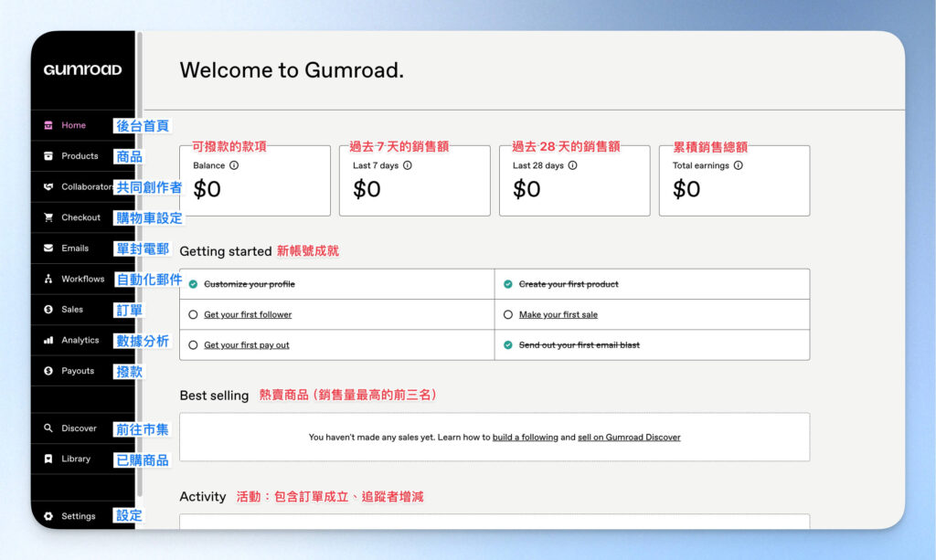
Task: Click the info icon beside Last 28 days
Action: [x=572, y=165]
